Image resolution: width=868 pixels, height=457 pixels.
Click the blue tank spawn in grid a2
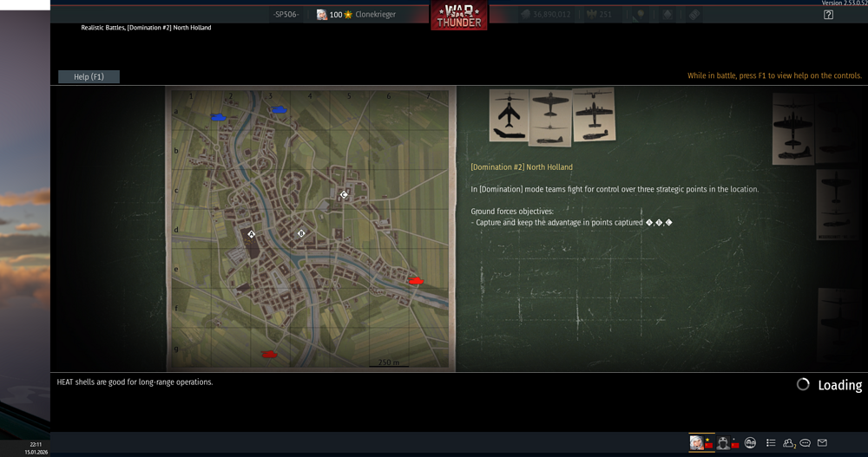(x=219, y=117)
